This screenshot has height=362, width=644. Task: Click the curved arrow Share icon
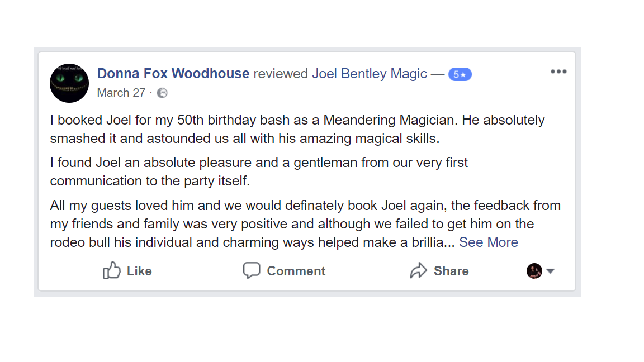tap(418, 271)
